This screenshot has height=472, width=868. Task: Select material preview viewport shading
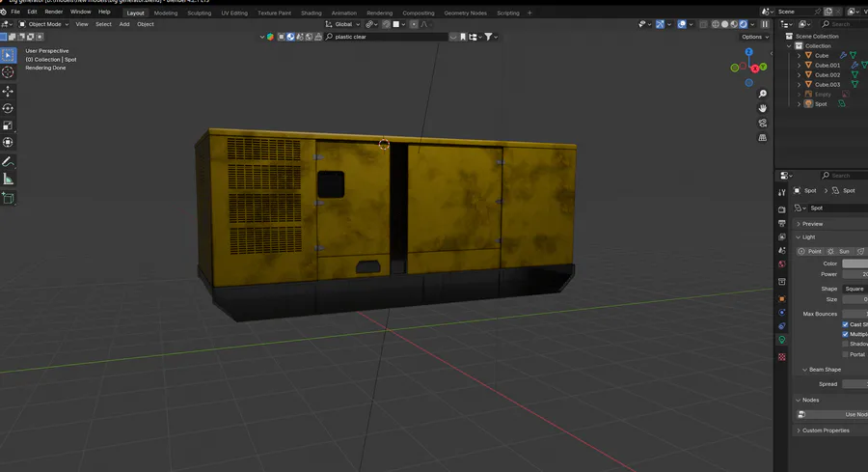click(734, 24)
